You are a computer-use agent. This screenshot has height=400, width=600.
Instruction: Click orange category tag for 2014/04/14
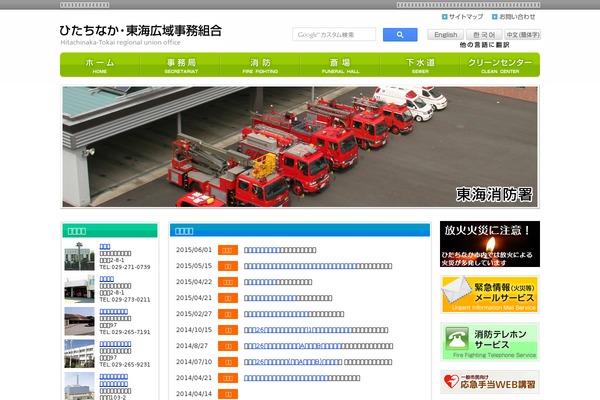228,394
